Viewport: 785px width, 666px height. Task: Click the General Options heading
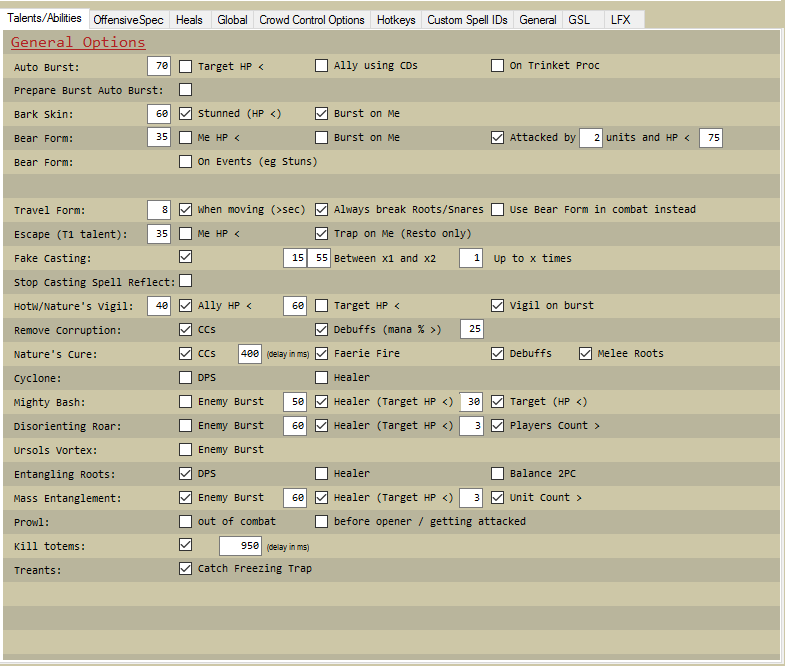pos(78,43)
